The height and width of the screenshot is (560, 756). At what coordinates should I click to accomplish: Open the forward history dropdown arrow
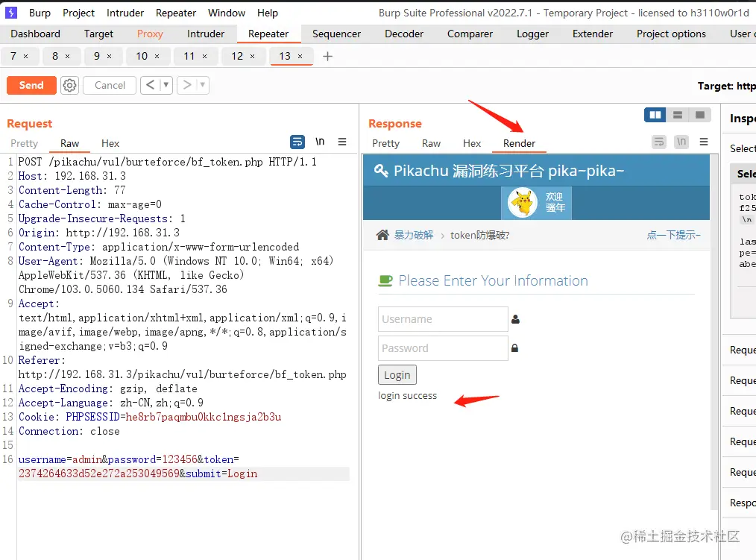pyautogui.click(x=203, y=85)
